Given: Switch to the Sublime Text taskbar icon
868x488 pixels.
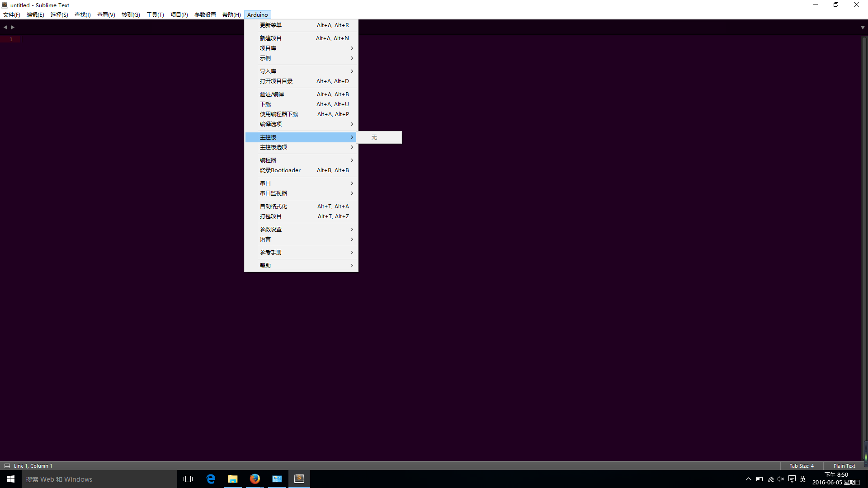Looking at the screenshot, I should tap(299, 479).
